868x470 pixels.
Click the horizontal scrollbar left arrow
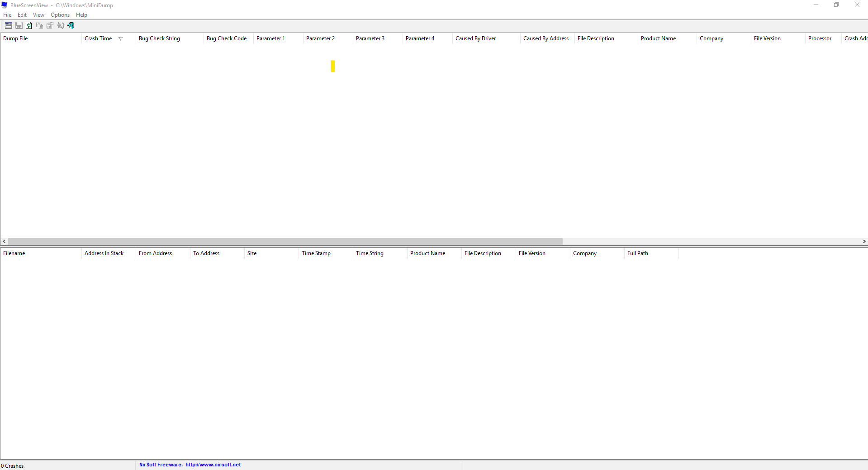point(4,242)
